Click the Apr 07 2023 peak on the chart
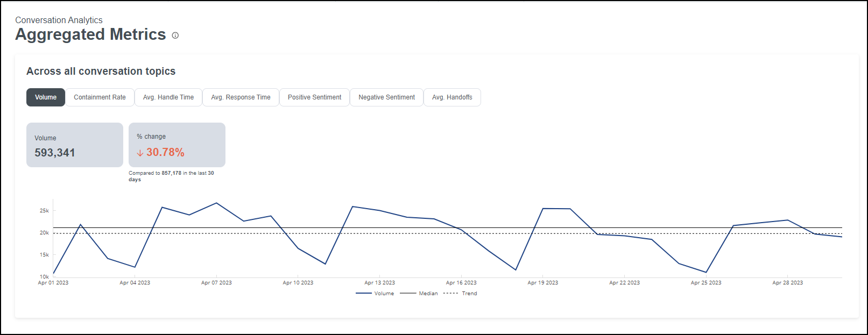Viewport: 868px width, 335px height. tap(216, 203)
